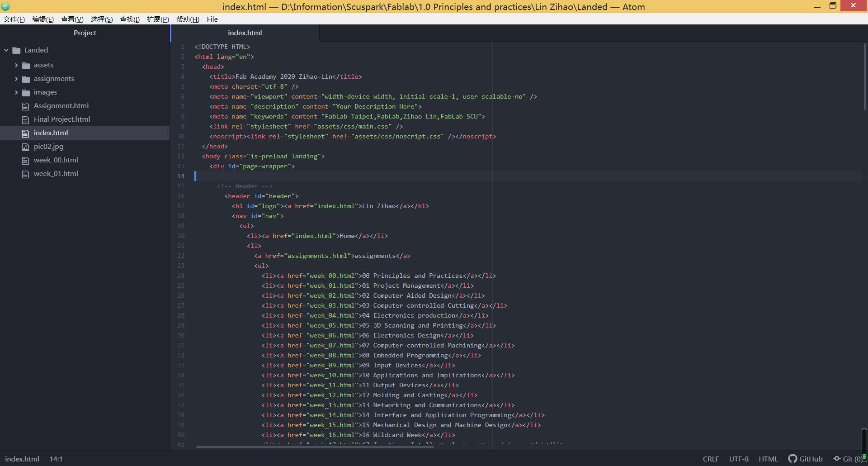Click the week_00.html file icon
Image resolution: width=868 pixels, height=466 pixels.
[26, 161]
